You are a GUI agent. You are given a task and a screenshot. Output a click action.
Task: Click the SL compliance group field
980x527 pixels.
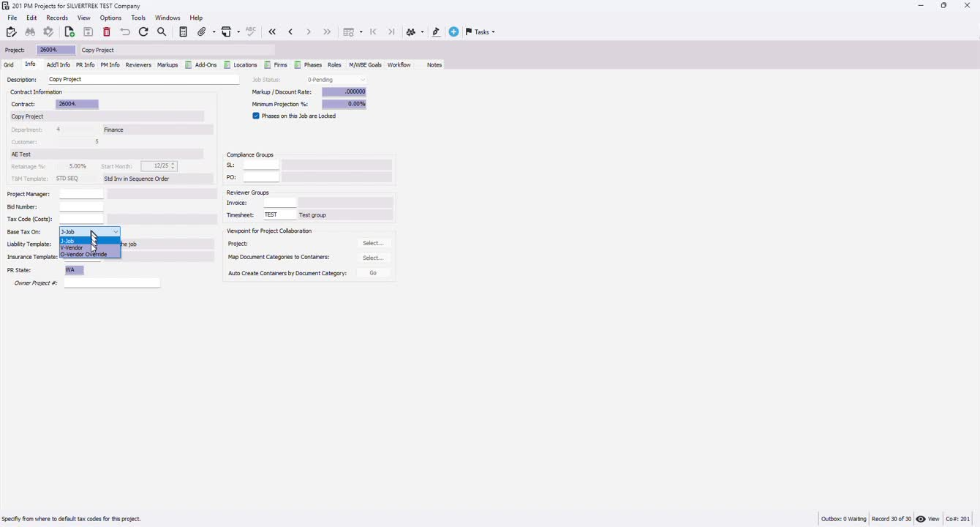click(x=261, y=165)
